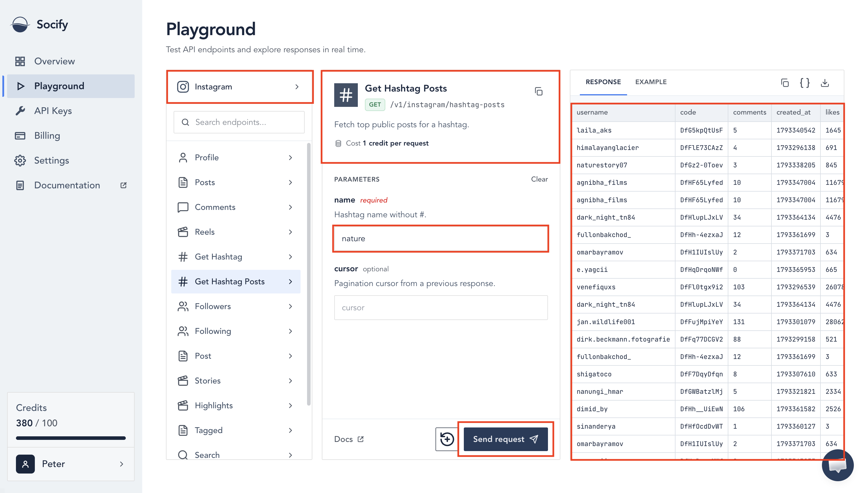868x493 pixels.
Task: Copy the endpoint path icon
Action: 538,92
